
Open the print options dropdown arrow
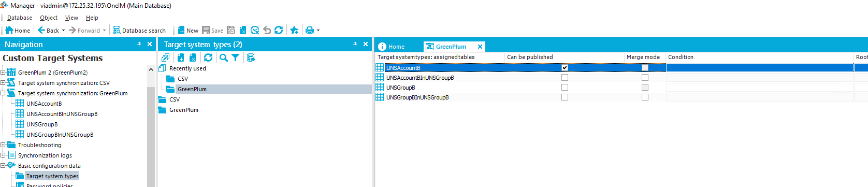click(x=318, y=30)
